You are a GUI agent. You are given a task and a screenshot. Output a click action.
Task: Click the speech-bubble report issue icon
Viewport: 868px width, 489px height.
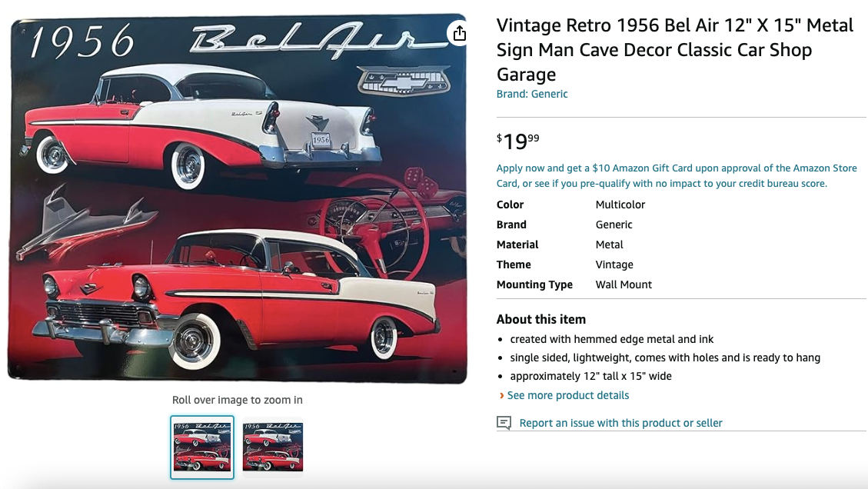pyautogui.click(x=504, y=423)
